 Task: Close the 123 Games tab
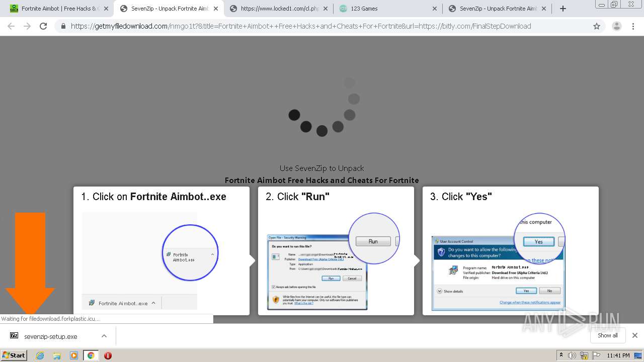coord(435,9)
